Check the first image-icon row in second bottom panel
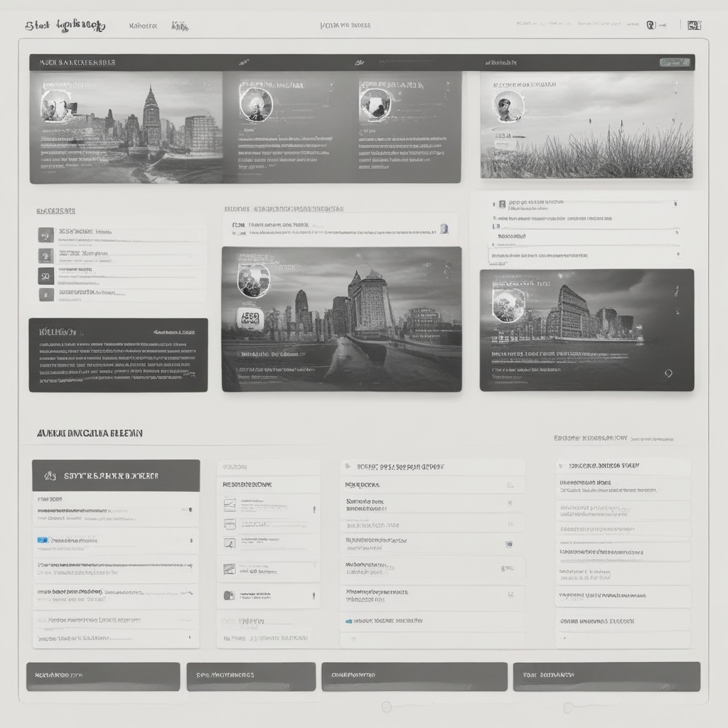The height and width of the screenshot is (728, 728). coord(229,504)
